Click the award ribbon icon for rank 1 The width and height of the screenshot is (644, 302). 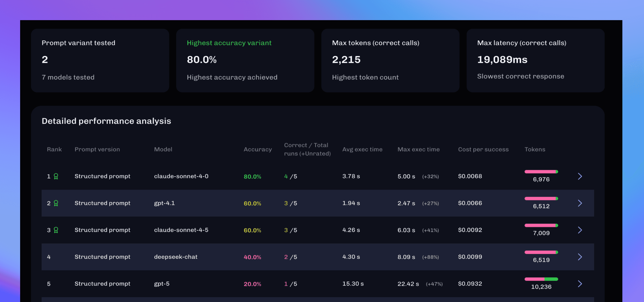point(56,176)
